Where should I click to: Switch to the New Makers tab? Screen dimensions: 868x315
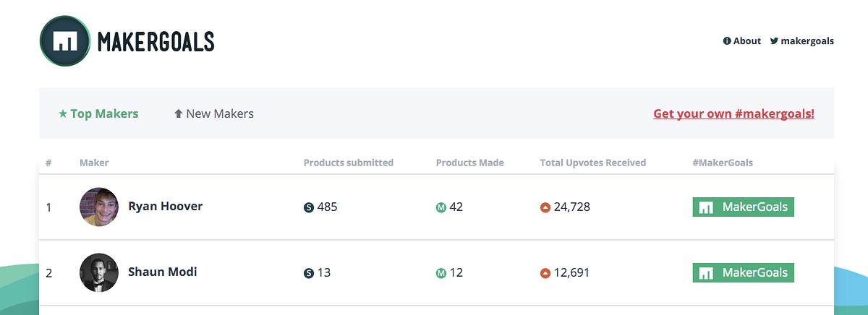pyautogui.click(x=220, y=113)
